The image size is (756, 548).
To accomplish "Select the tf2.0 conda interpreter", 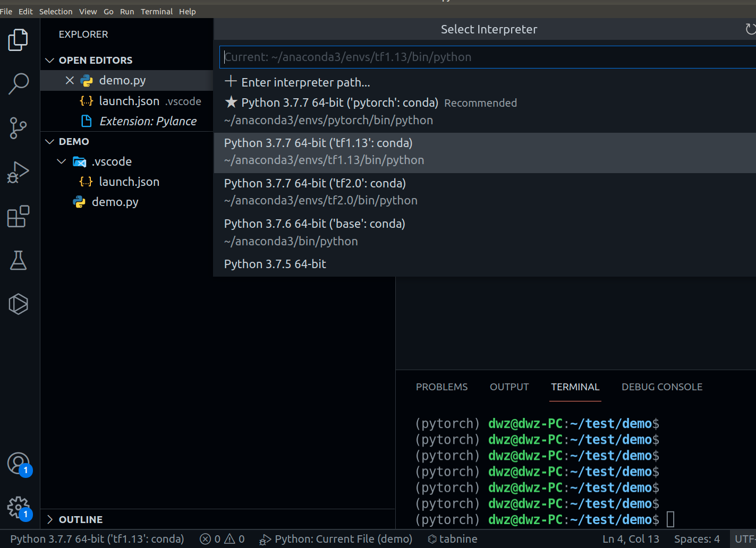I will tap(485, 193).
